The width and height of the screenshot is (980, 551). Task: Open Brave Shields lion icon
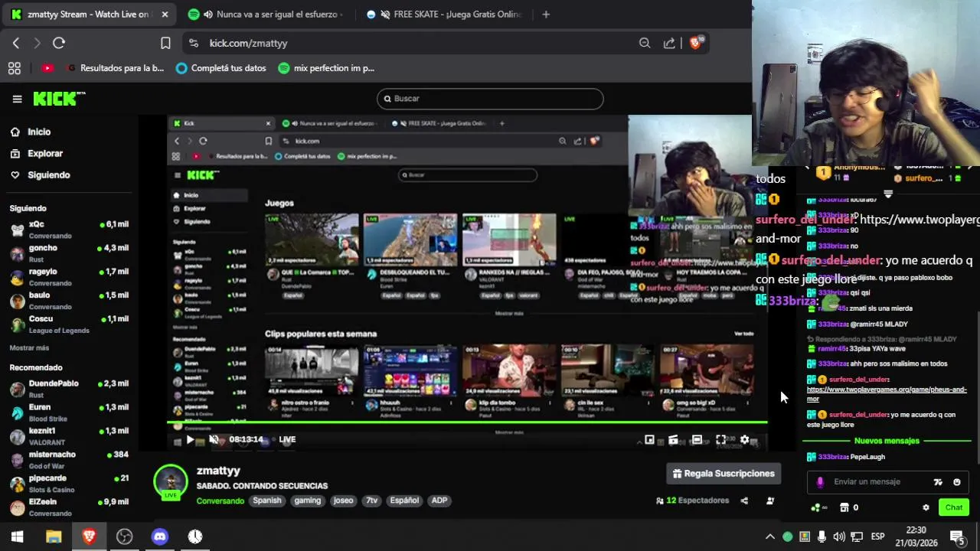point(695,44)
